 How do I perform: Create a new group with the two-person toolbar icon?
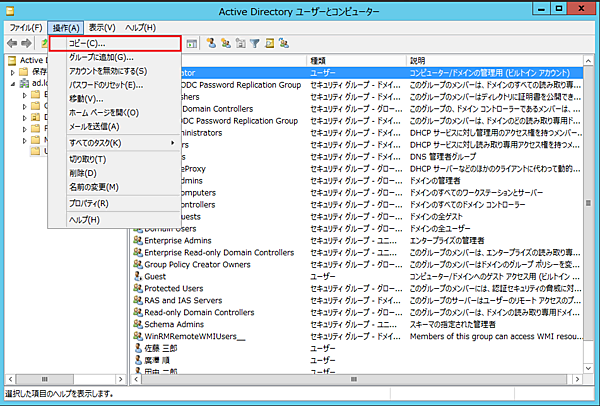[226, 43]
